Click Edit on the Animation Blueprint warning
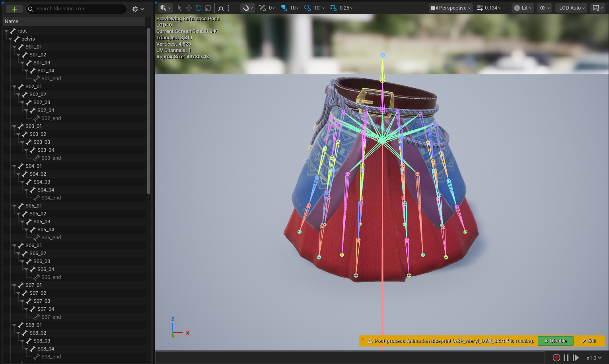 pos(589,341)
